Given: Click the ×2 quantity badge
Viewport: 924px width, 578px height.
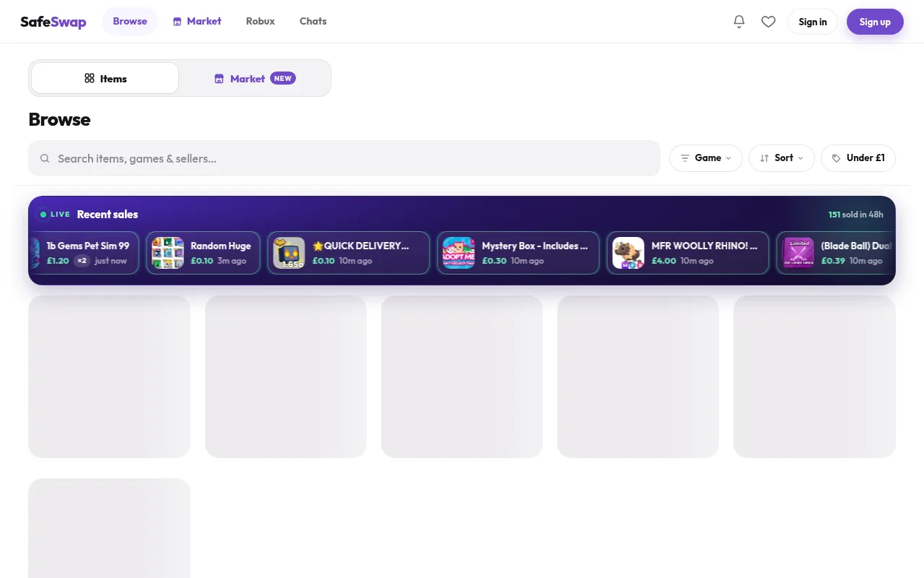Looking at the screenshot, I should pyautogui.click(x=82, y=261).
